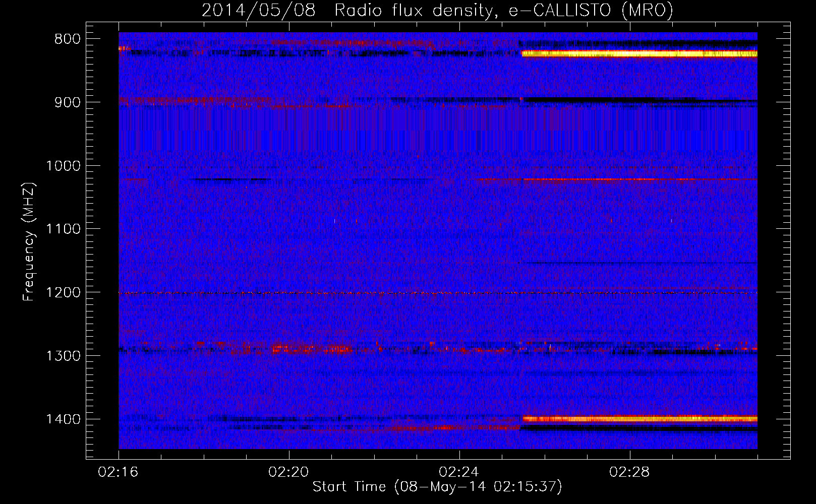Click the dotted orange line at 1200 MHz
This screenshot has height=504, width=816.
438,293
